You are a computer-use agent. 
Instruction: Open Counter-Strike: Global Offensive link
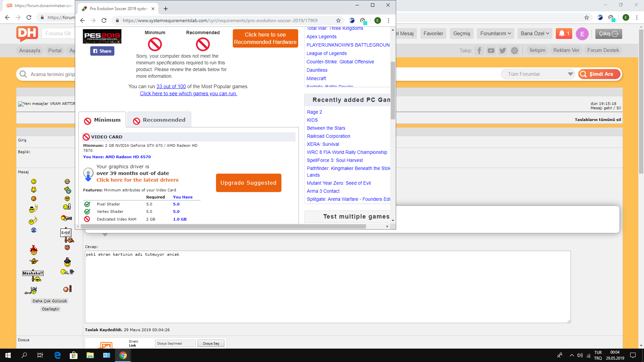coord(340,62)
